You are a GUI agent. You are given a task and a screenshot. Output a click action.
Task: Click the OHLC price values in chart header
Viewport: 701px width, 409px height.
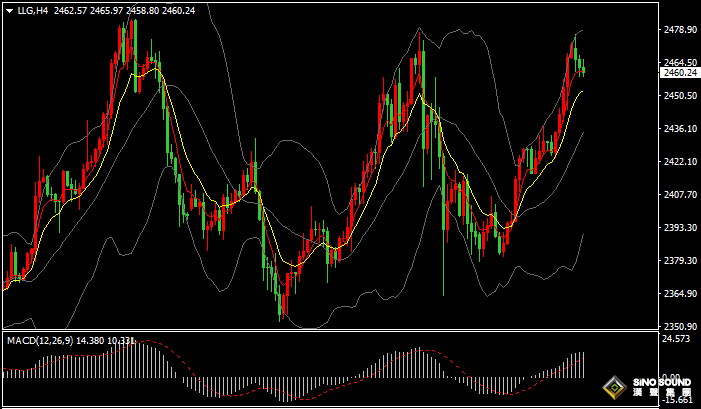(138, 11)
